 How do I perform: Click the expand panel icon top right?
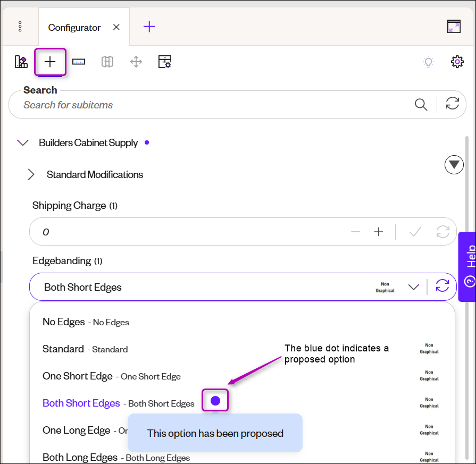click(454, 27)
